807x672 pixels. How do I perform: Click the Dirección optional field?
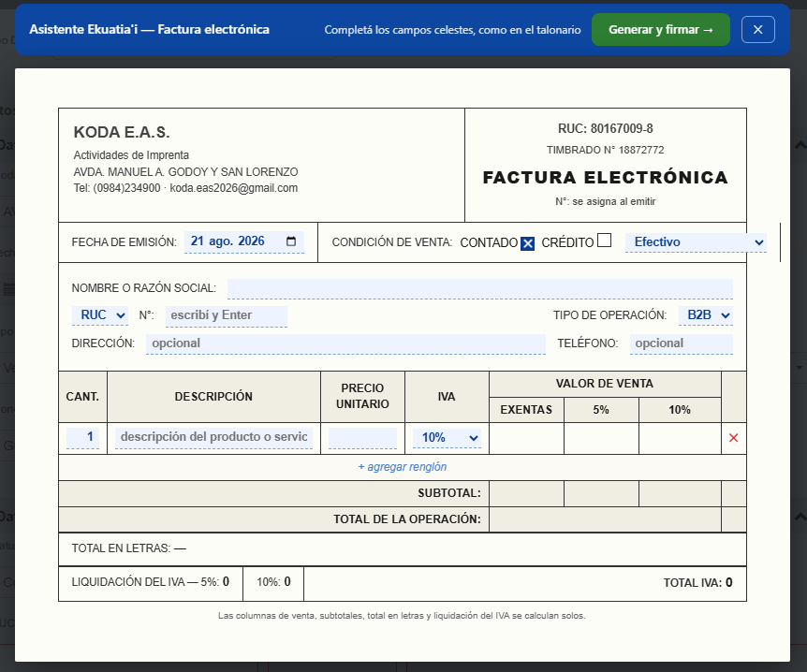[345, 343]
